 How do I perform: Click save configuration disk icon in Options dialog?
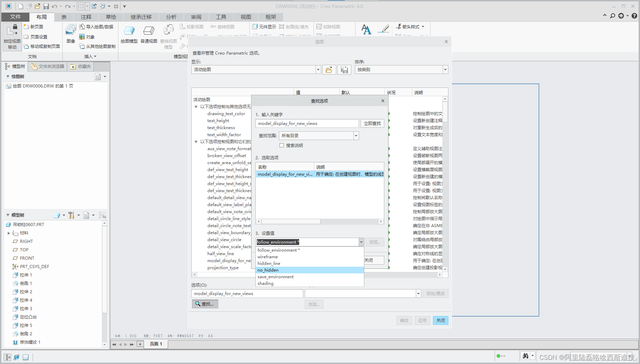point(344,70)
